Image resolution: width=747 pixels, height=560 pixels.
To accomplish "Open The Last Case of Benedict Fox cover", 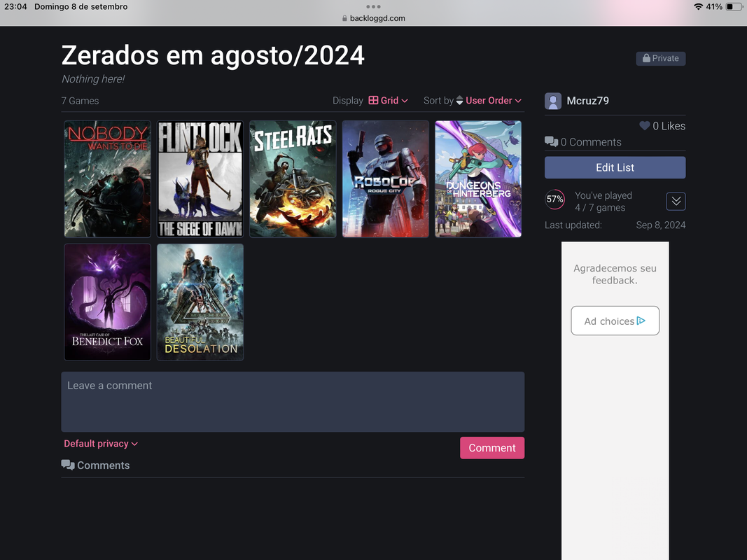I will point(108,302).
